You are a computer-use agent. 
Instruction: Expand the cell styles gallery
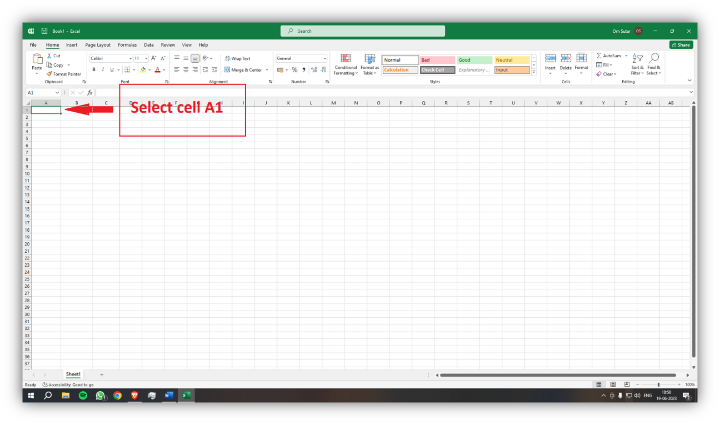point(534,72)
